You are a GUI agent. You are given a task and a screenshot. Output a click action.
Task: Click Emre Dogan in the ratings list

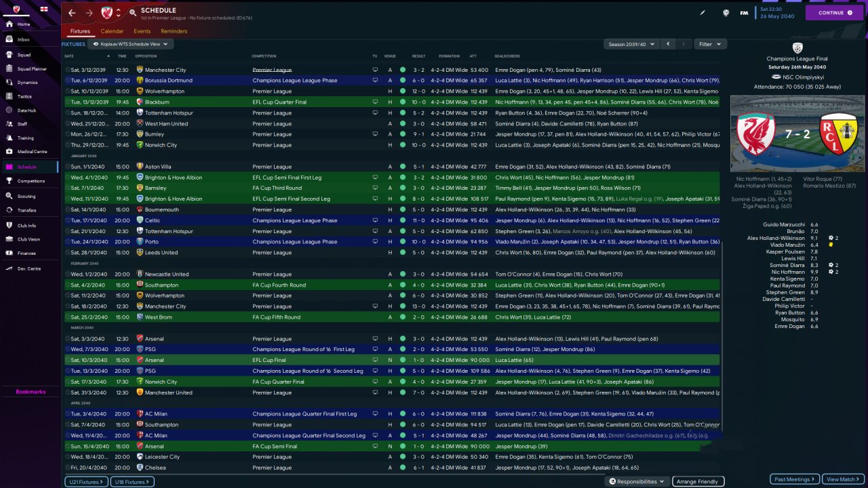tap(790, 326)
